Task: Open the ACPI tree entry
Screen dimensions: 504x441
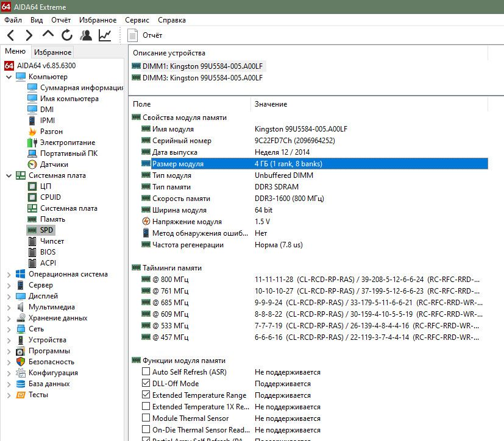Action: point(48,263)
